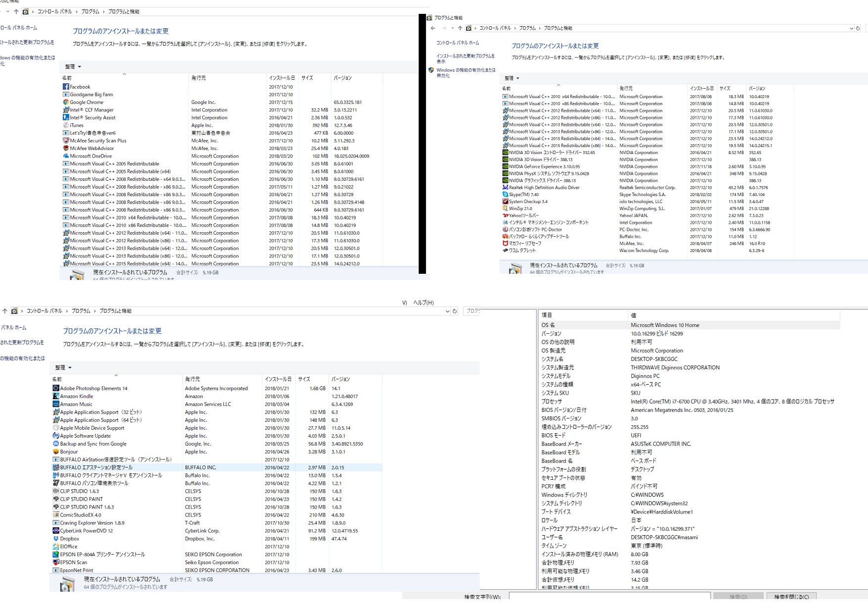Click the ワコム タブレット icon

click(505, 251)
